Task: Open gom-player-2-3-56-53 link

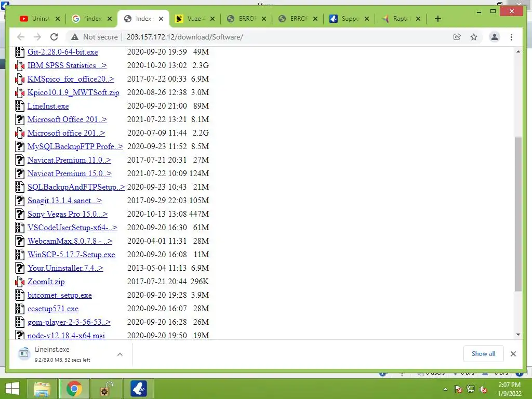Action: [69, 322]
